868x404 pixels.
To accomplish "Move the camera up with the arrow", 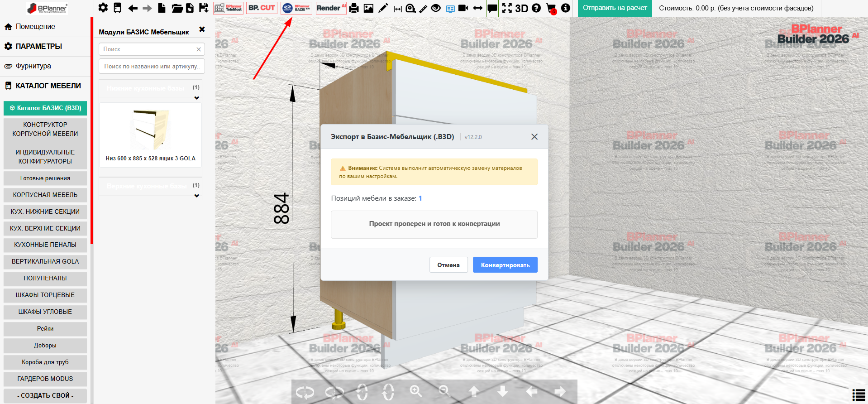I will (x=474, y=391).
